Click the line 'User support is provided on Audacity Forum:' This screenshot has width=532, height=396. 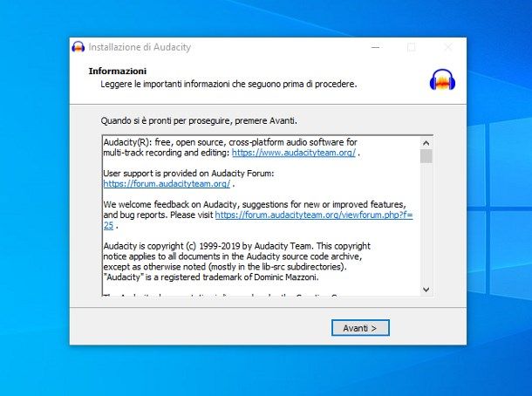[188, 174]
